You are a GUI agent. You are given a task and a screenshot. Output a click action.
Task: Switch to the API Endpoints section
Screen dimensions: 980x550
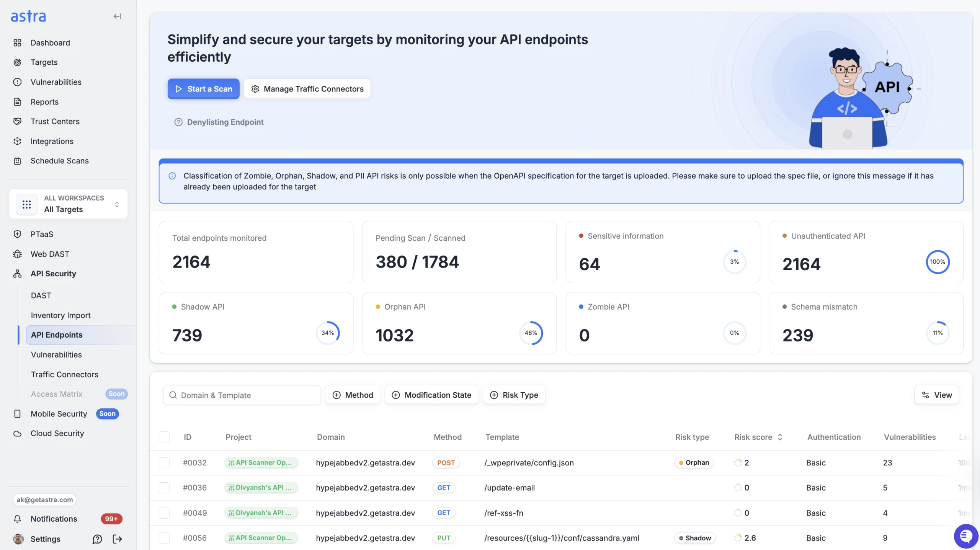(x=56, y=335)
